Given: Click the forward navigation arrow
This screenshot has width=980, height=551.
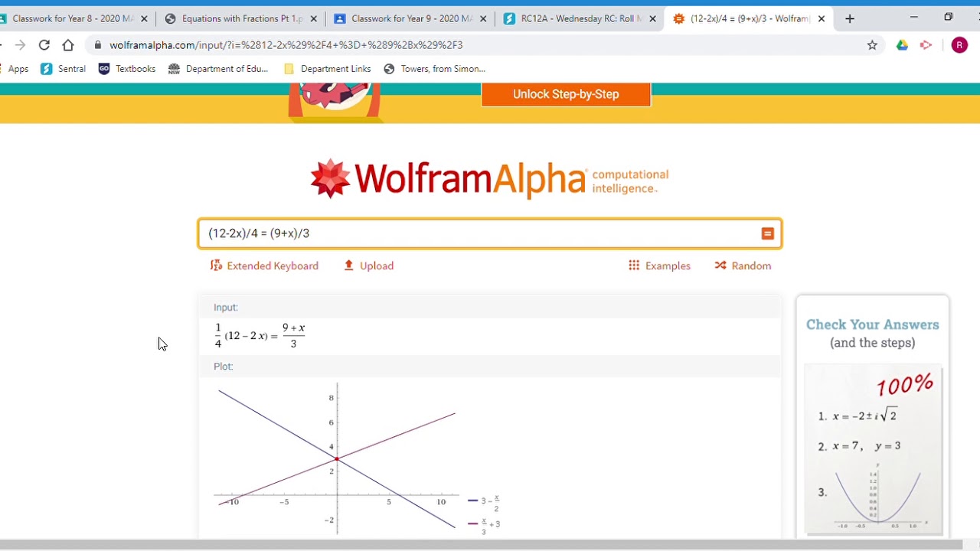Looking at the screenshot, I should click(20, 45).
